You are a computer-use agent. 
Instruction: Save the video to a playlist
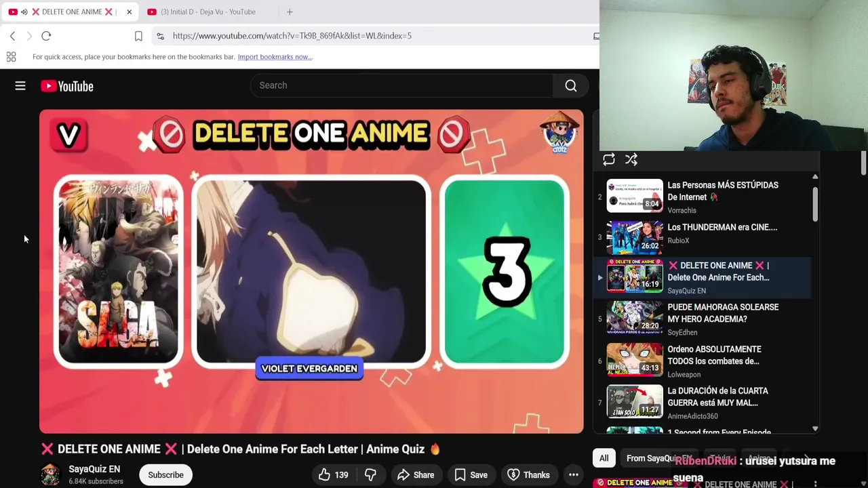pyautogui.click(x=471, y=475)
